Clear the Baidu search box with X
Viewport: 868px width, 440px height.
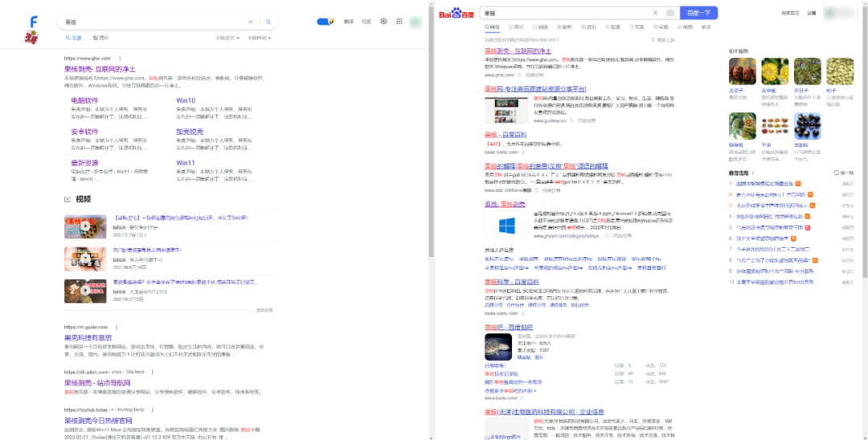(x=656, y=13)
